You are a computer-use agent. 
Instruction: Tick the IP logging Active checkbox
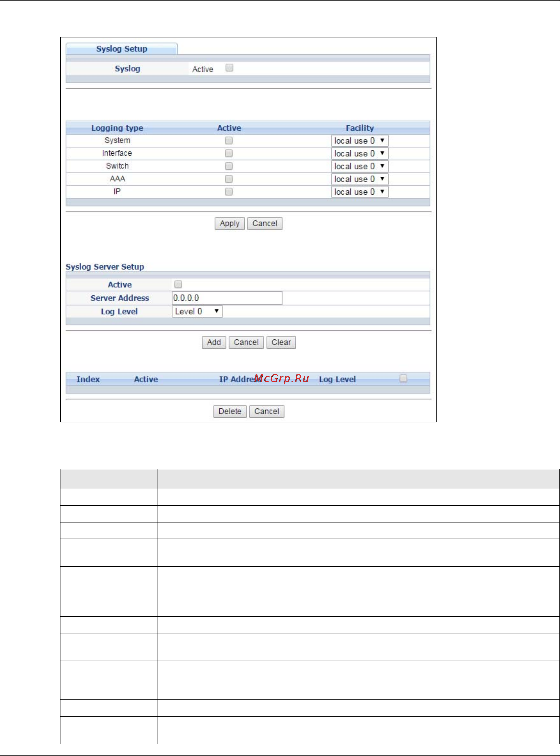(229, 192)
